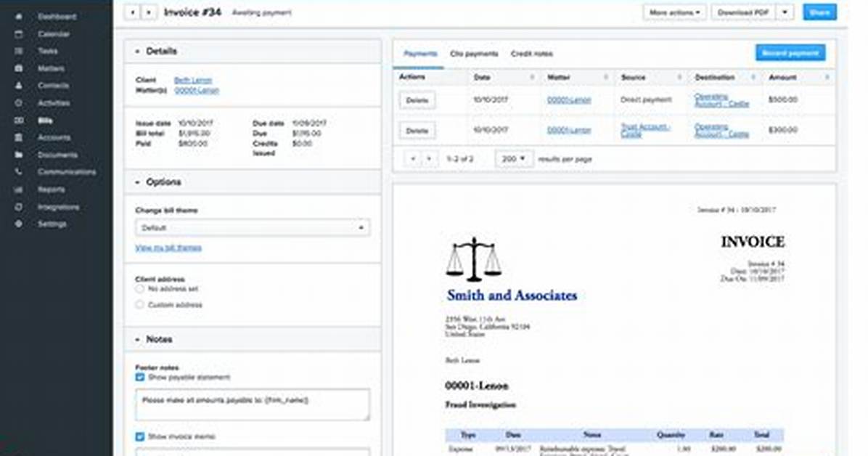
Task: Go to next payments page arrow
Action: tap(429, 159)
